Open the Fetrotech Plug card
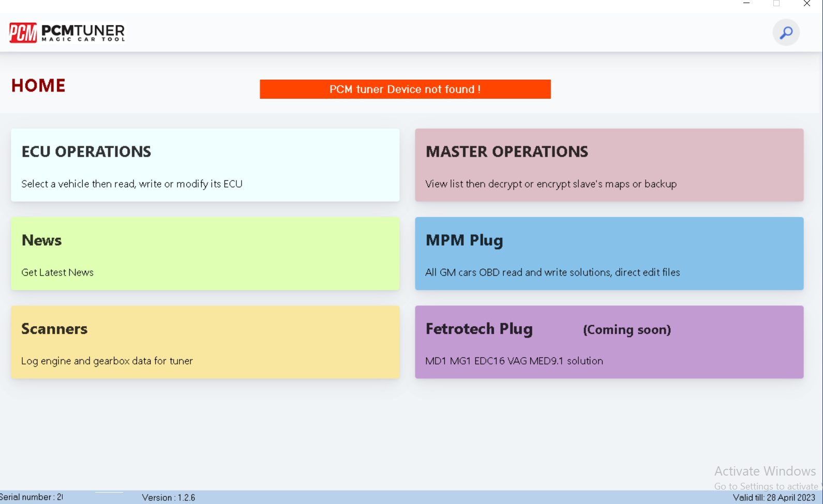823x504 pixels. tap(609, 342)
